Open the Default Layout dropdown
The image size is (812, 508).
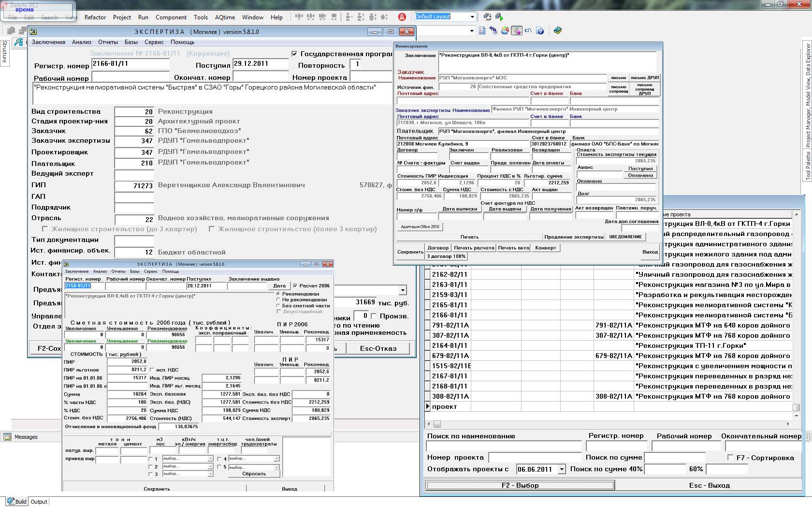tap(472, 17)
